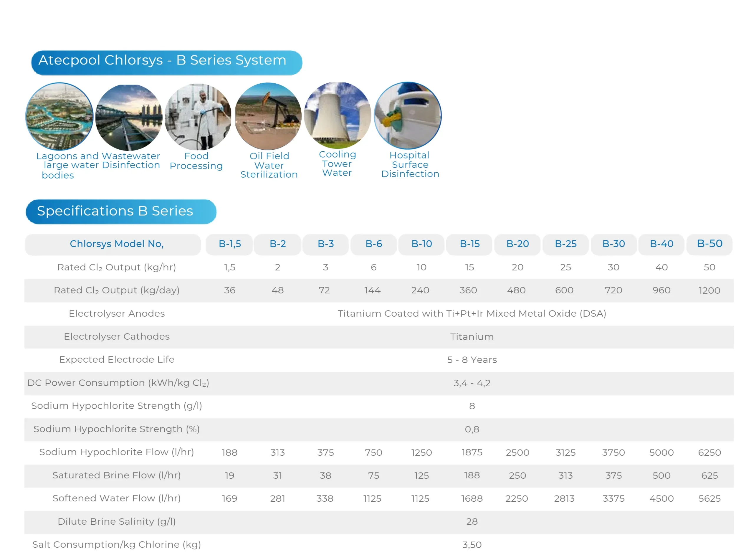Select the B-1,5 model column header

coord(229,245)
